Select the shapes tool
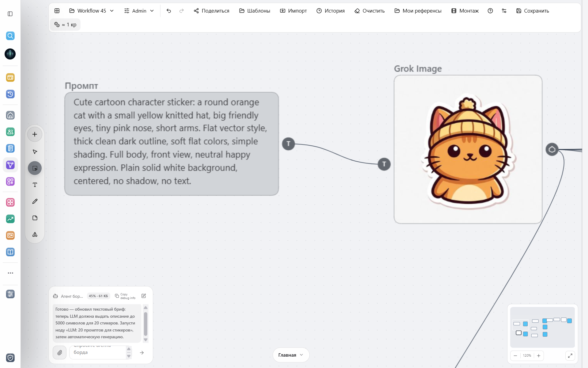Screen dimensions: 588x368 (35, 235)
